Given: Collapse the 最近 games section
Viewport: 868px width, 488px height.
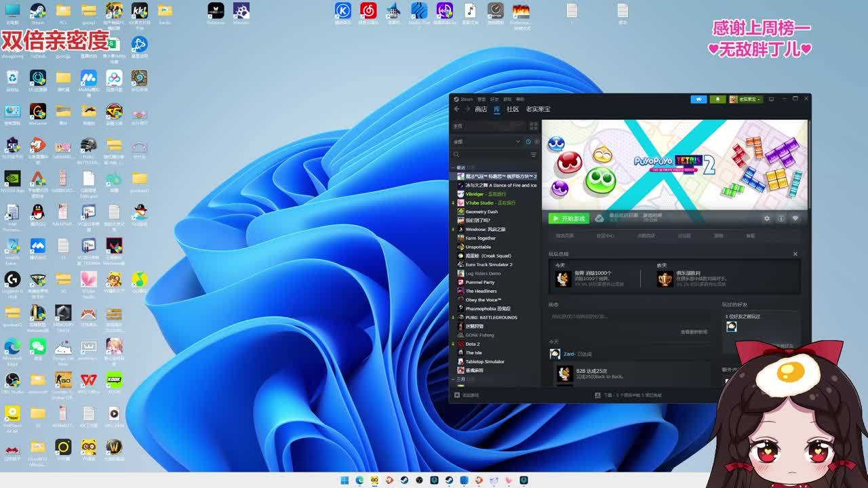Looking at the screenshot, I should click(454, 167).
